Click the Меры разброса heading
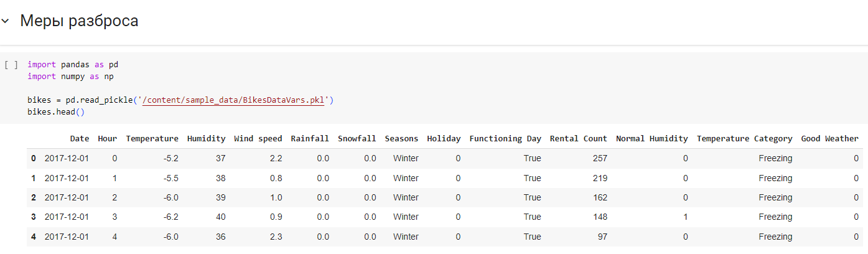Viewport: 868px width, 254px height. 79,21
